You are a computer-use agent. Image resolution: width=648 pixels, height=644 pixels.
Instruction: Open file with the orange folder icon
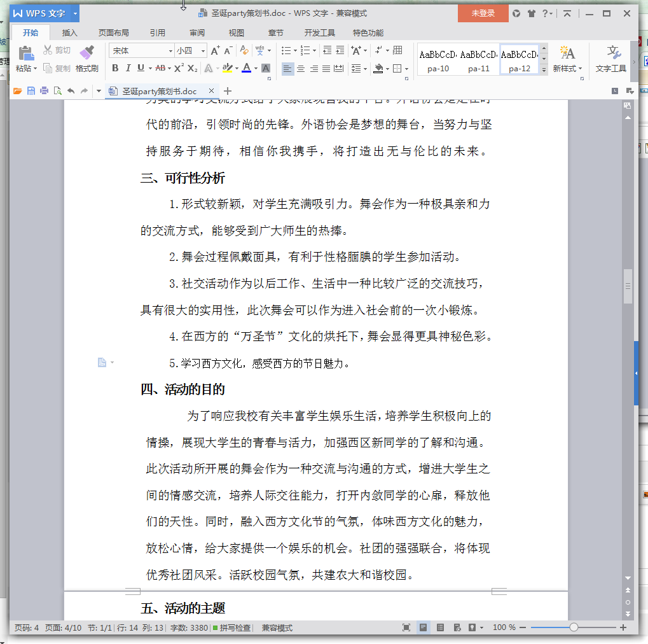coord(17,91)
